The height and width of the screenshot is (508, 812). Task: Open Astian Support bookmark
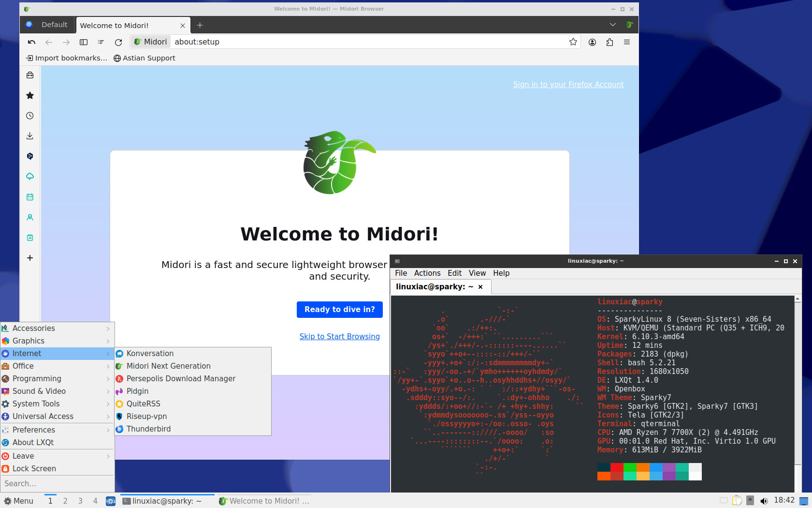pos(144,58)
